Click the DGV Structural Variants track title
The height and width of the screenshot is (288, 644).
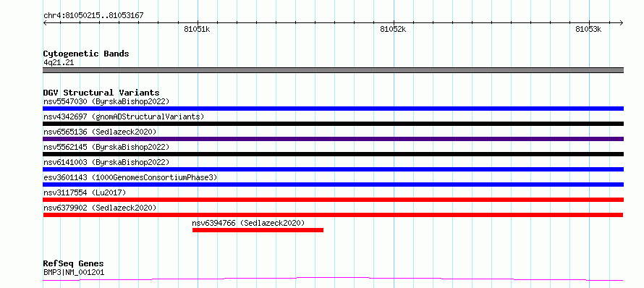coord(101,93)
